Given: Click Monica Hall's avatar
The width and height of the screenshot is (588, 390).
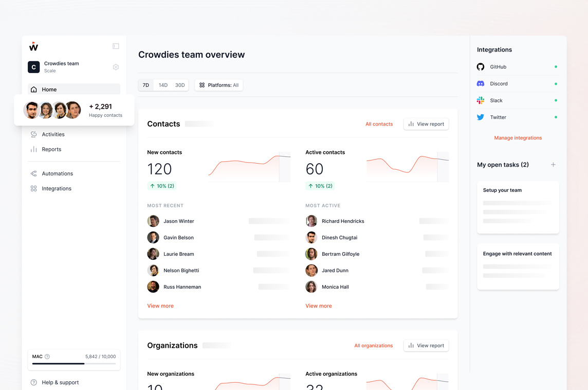Looking at the screenshot, I should pos(311,287).
